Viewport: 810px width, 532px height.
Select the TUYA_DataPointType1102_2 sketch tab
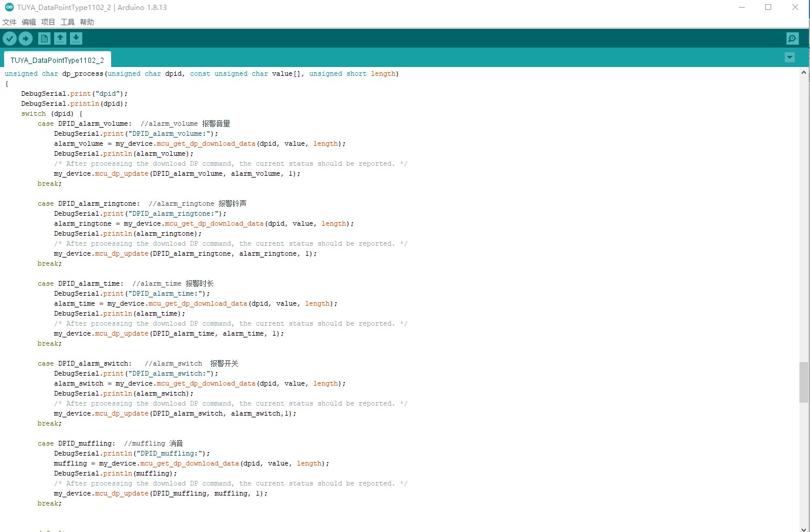(57, 60)
